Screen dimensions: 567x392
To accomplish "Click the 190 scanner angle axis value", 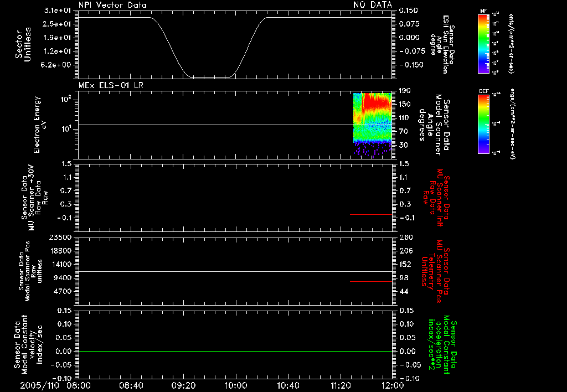I will pyautogui.click(x=405, y=90).
